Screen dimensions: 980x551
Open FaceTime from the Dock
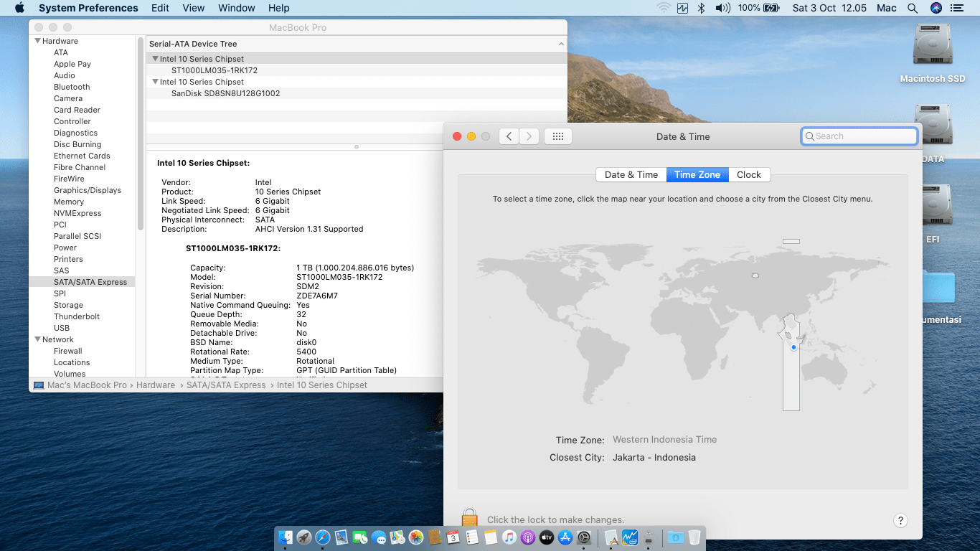point(360,537)
